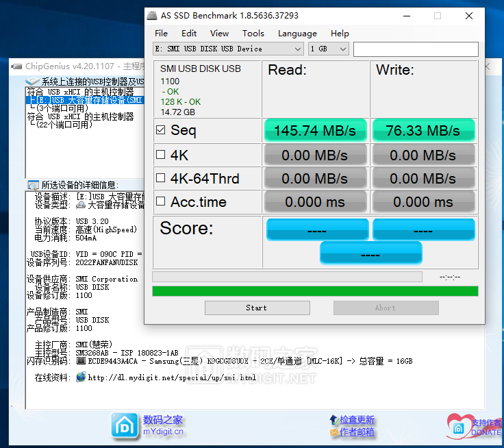Click the mass storage device type icon
Image resolution: width=504 pixels, height=448 pixels.
(x=80, y=205)
